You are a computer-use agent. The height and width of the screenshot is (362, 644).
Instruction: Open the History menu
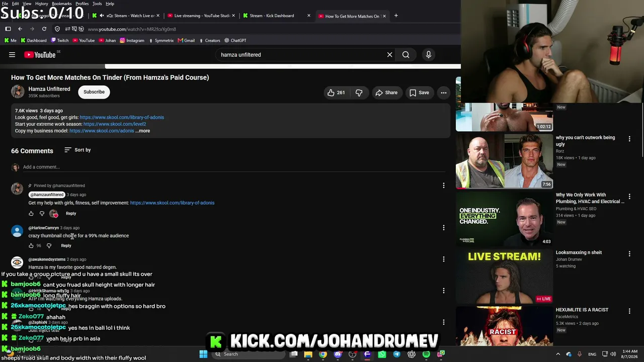[42, 4]
